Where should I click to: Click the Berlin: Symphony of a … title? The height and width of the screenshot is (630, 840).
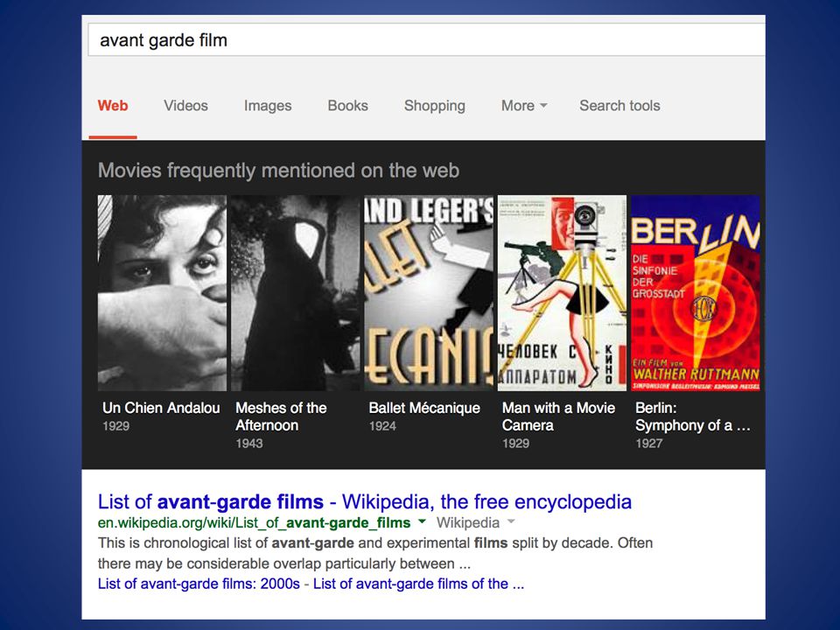(x=693, y=416)
